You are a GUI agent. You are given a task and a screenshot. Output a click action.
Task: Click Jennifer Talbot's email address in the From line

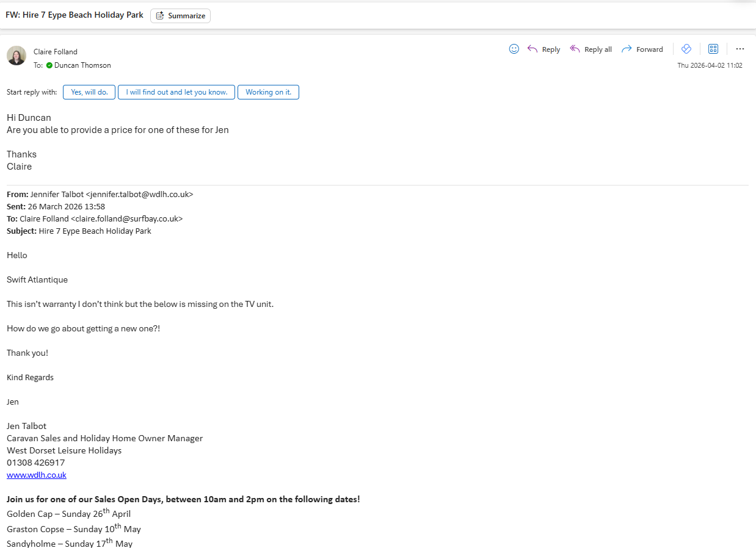(139, 194)
